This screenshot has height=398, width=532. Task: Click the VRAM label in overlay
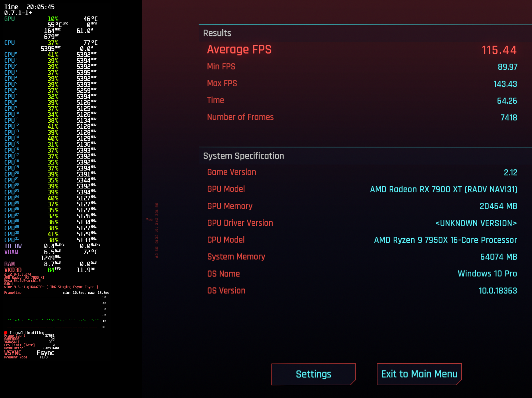(11, 252)
